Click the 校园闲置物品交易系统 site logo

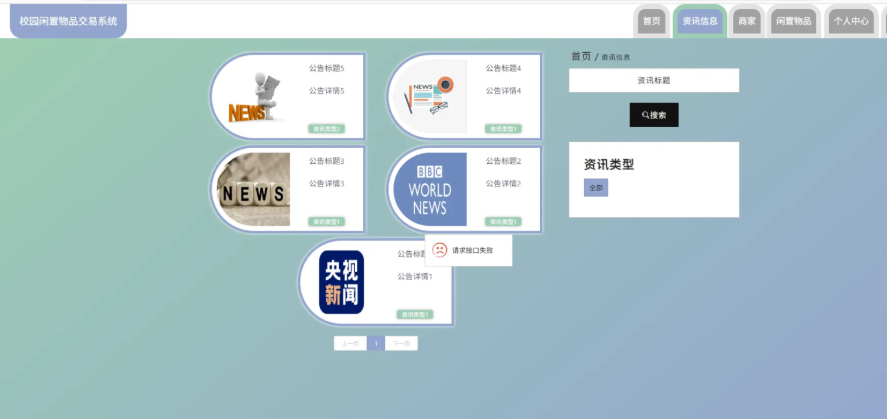68,21
